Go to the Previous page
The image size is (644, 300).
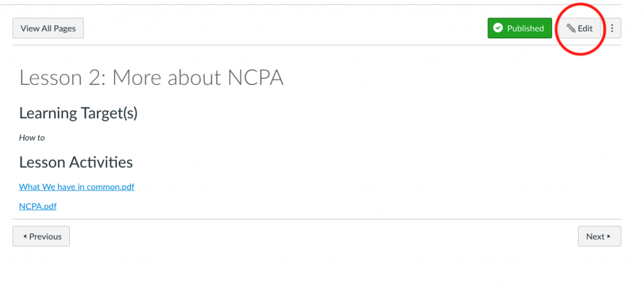coord(41,236)
